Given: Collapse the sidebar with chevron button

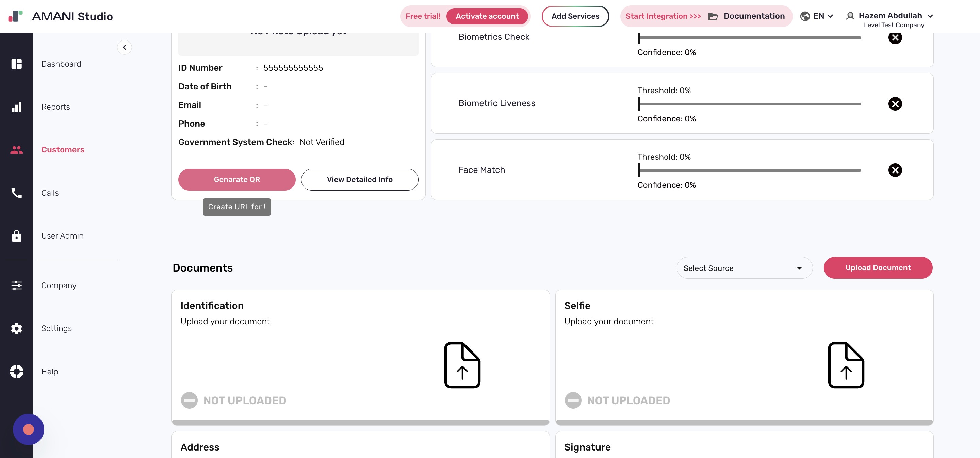Looking at the screenshot, I should [125, 47].
